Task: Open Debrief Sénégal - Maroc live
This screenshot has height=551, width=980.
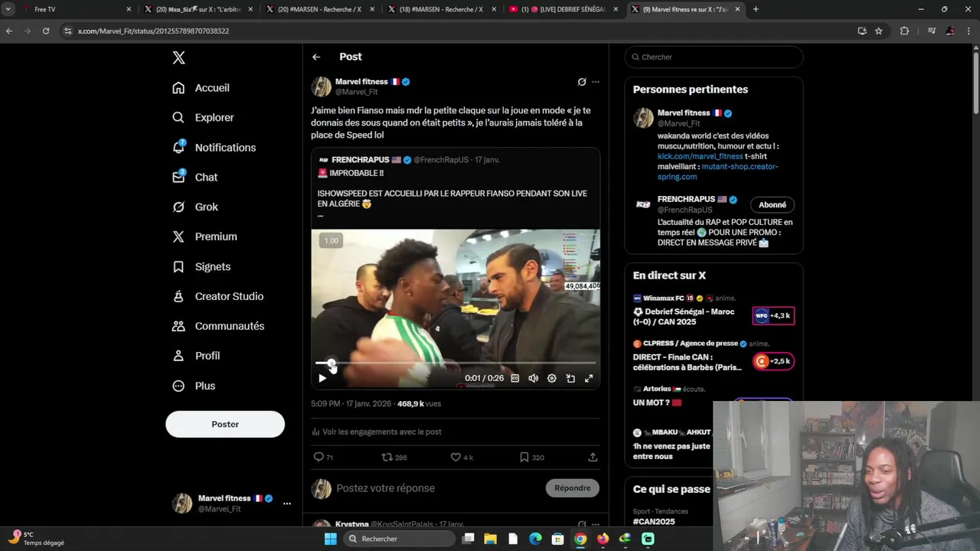Action: (684, 316)
